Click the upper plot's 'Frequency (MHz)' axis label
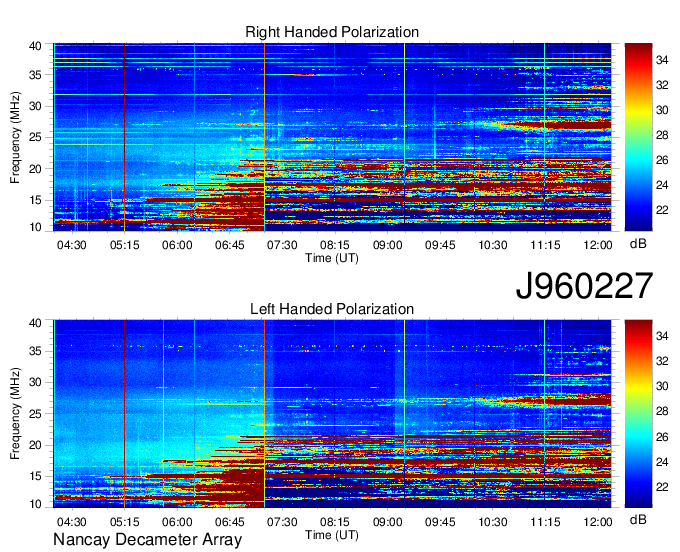Image resolution: width=680 pixels, height=552 pixels. pos(15,137)
